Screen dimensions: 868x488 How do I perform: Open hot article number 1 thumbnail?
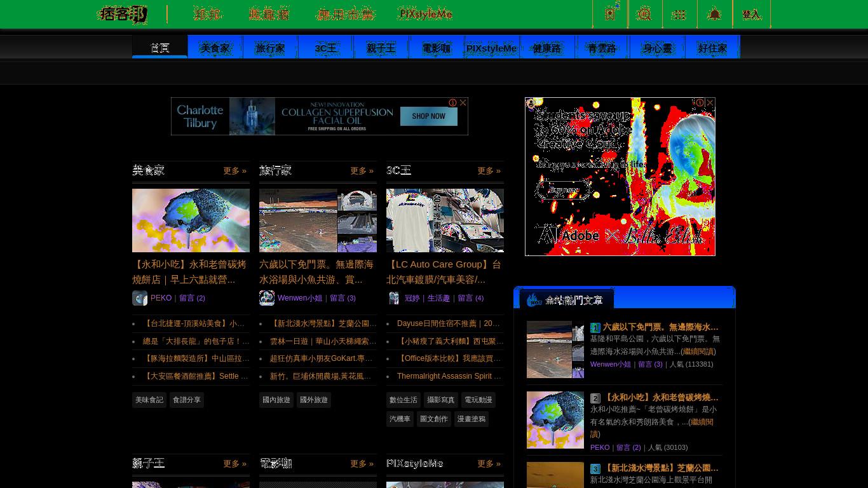[555, 349]
